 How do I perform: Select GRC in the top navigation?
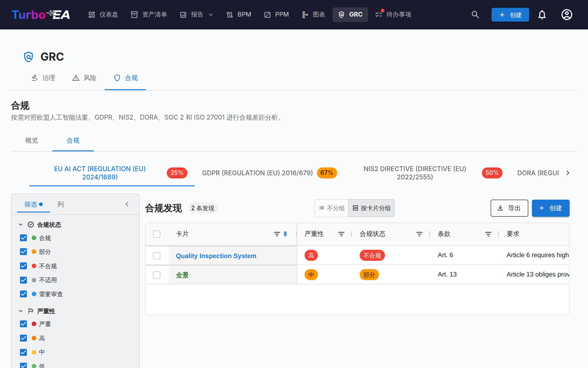click(350, 14)
